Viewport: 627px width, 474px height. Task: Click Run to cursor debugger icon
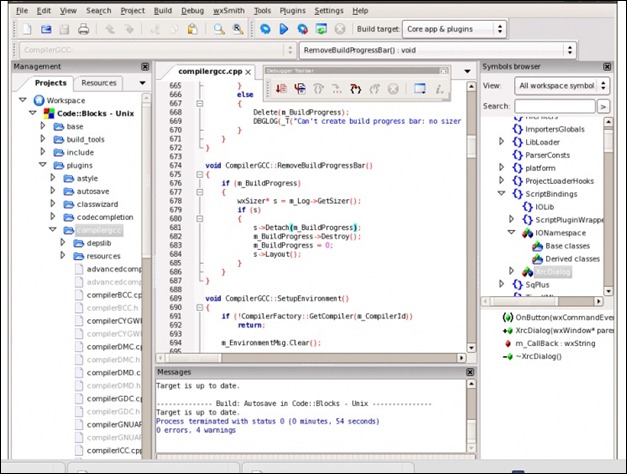pos(300,88)
